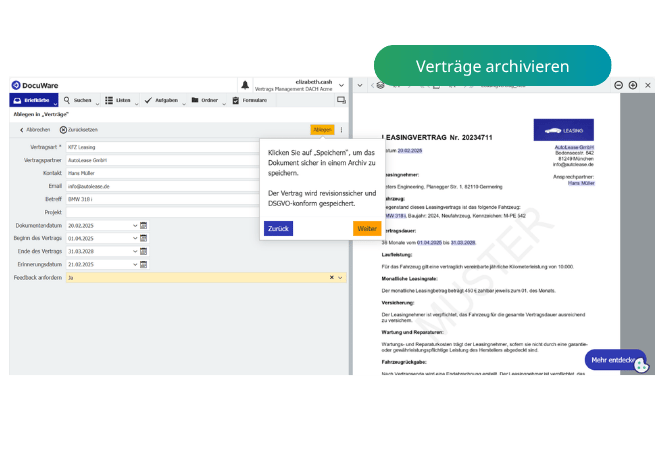Open the Briefkörbe tab
Screen dimensions: 666x450
tap(32, 100)
